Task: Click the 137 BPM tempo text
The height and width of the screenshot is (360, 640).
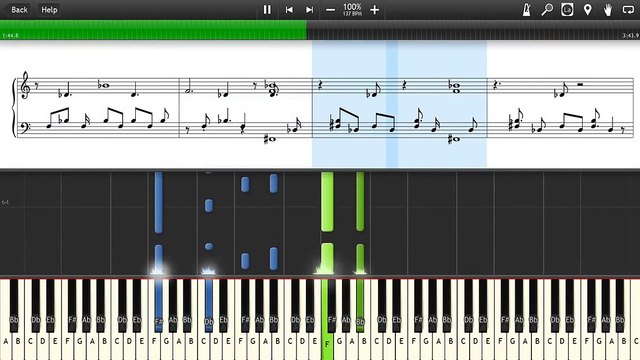Action: 352,14
